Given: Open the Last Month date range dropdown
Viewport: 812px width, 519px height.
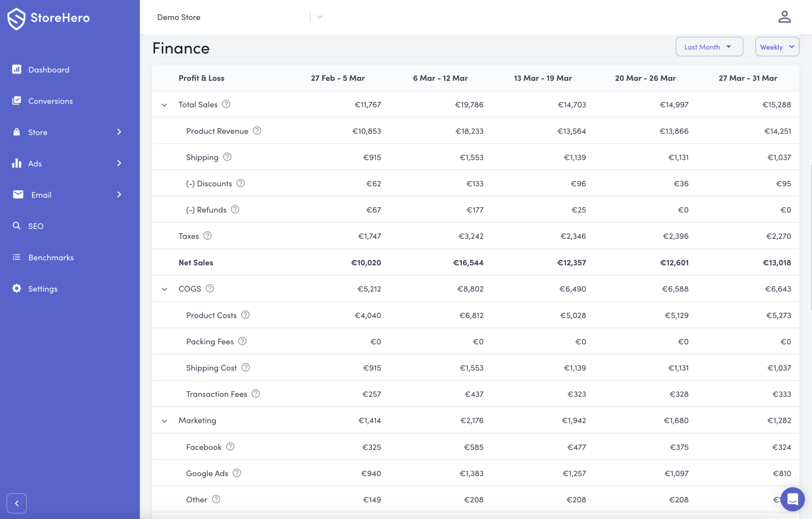Looking at the screenshot, I should tap(709, 47).
